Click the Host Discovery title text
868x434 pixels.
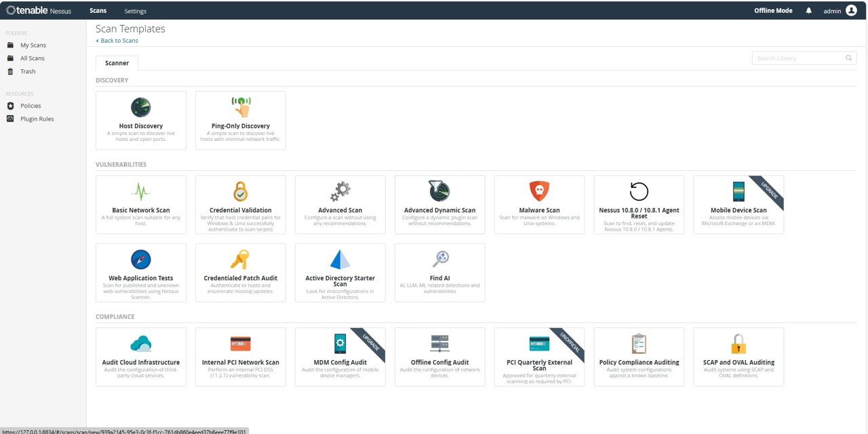[x=141, y=126]
